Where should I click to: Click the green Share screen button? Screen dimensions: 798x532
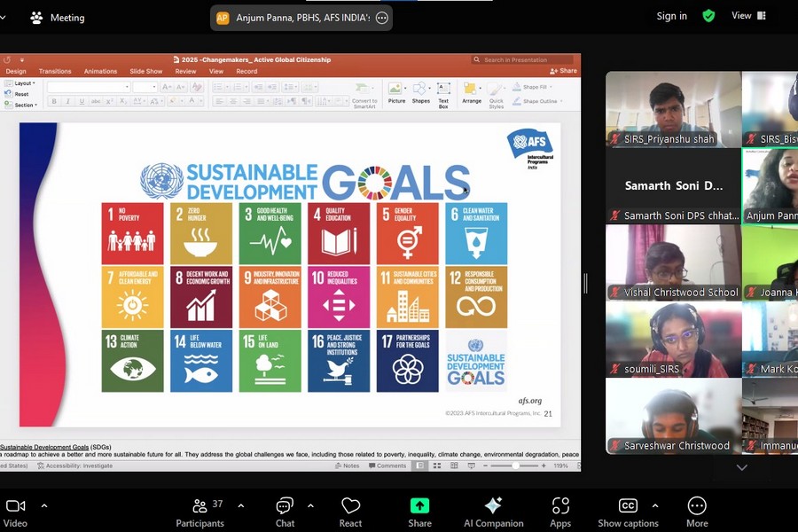point(420,512)
